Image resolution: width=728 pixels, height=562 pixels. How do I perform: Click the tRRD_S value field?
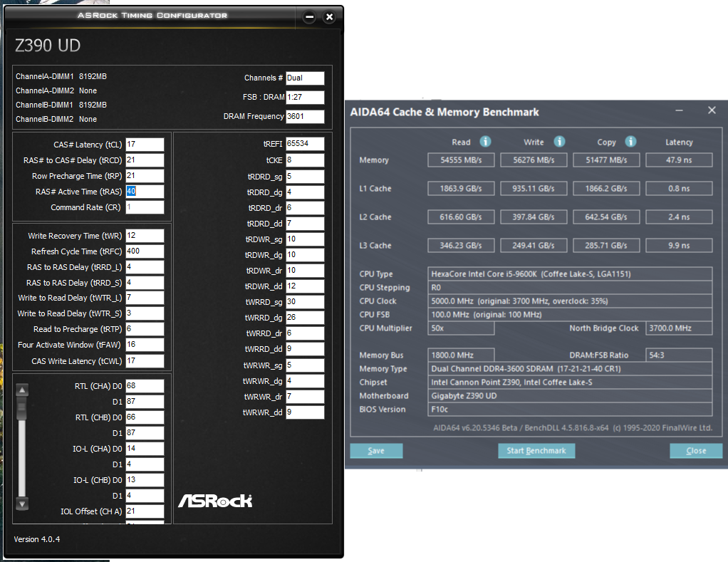tap(145, 283)
